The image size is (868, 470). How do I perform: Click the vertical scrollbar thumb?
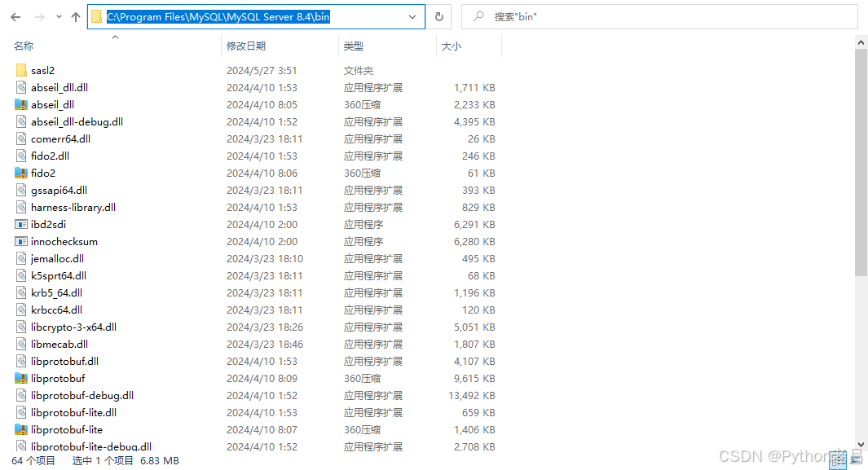pyautogui.click(x=861, y=162)
